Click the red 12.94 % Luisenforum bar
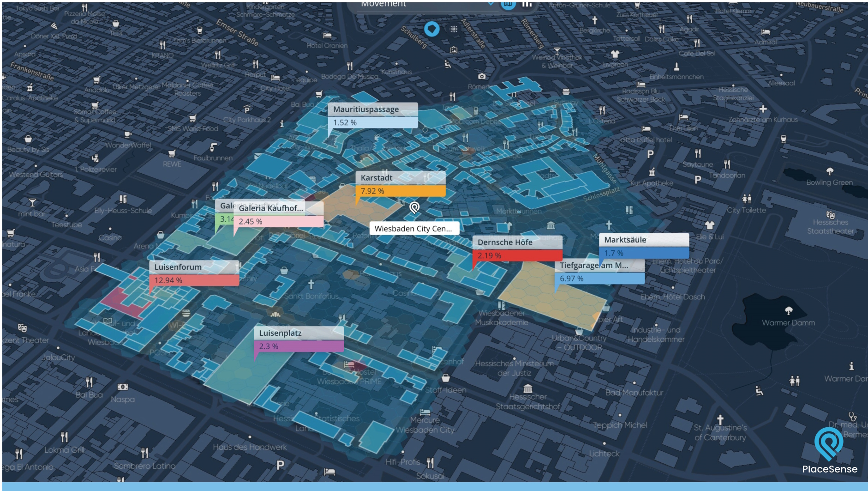This screenshot has width=868, height=491. (x=194, y=280)
